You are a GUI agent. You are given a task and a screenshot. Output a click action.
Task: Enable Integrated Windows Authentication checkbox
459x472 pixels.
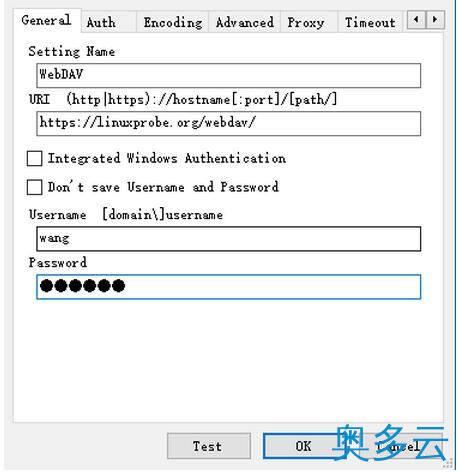(34, 158)
